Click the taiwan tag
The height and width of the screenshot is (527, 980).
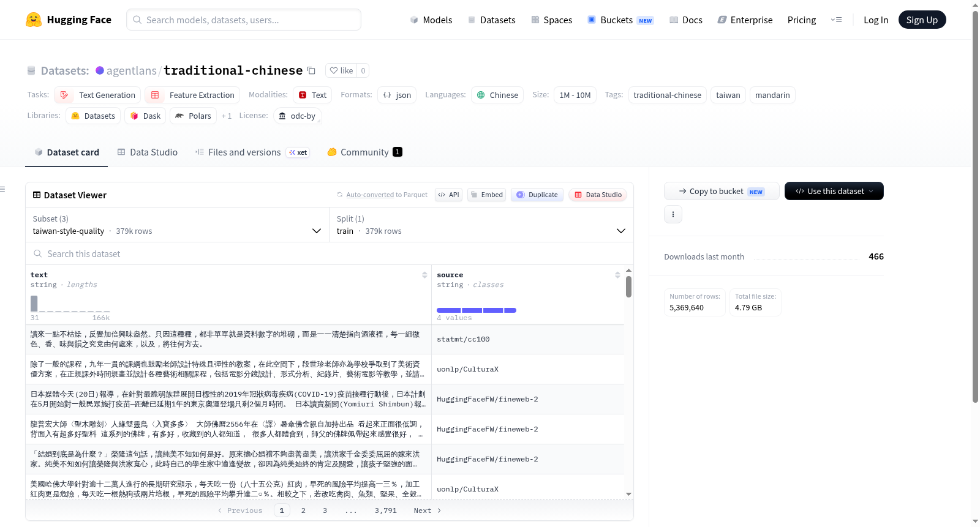point(728,95)
